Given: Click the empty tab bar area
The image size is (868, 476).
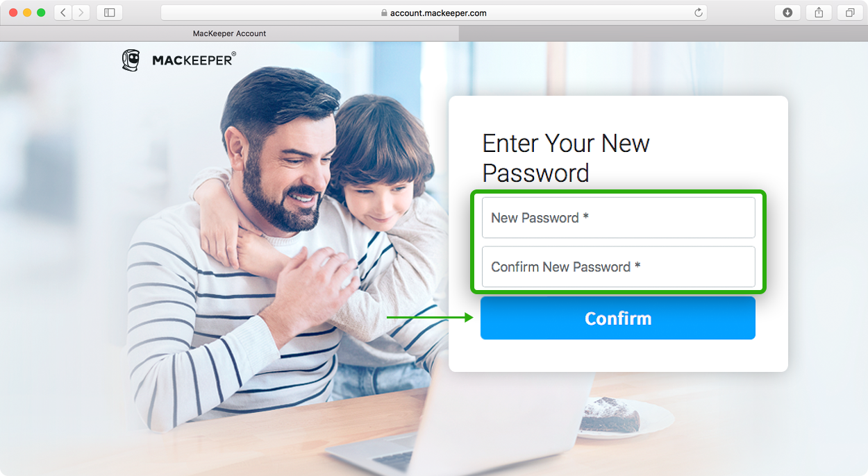Looking at the screenshot, I should coord(663,33).
